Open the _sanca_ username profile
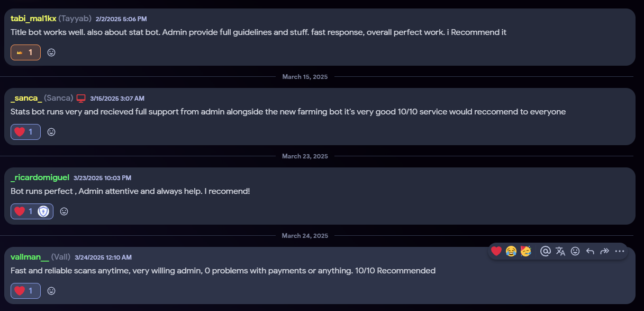644x311 pixels. 26,98
